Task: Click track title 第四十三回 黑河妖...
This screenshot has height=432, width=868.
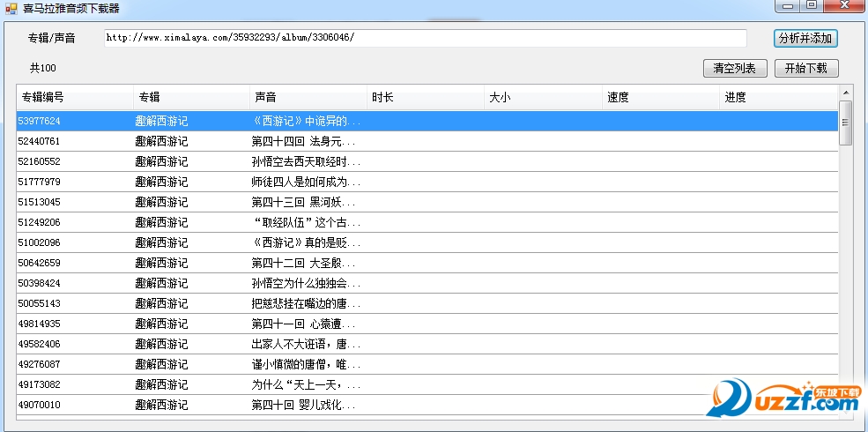Action: [303, 202]
